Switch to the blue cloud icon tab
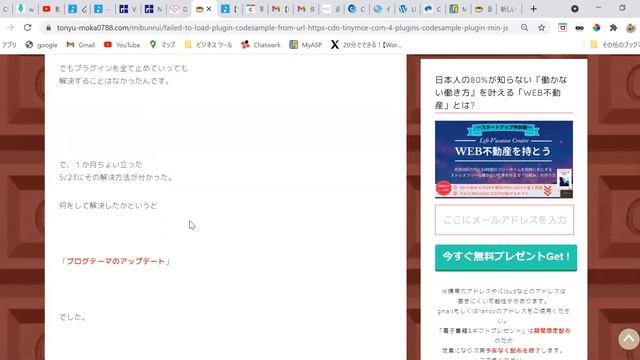The height and width of the screenshot is (360, 640). coord(433,9)
